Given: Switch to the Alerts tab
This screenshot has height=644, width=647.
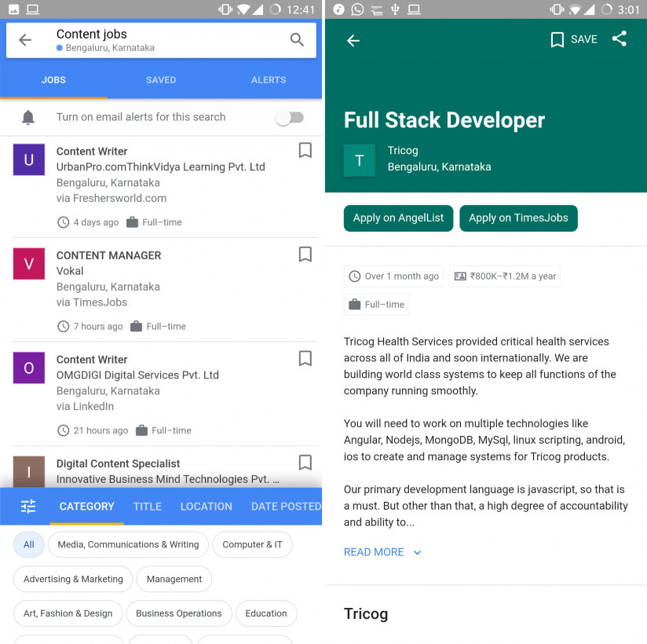Looking at the screenshot, I should coord(269,80).
